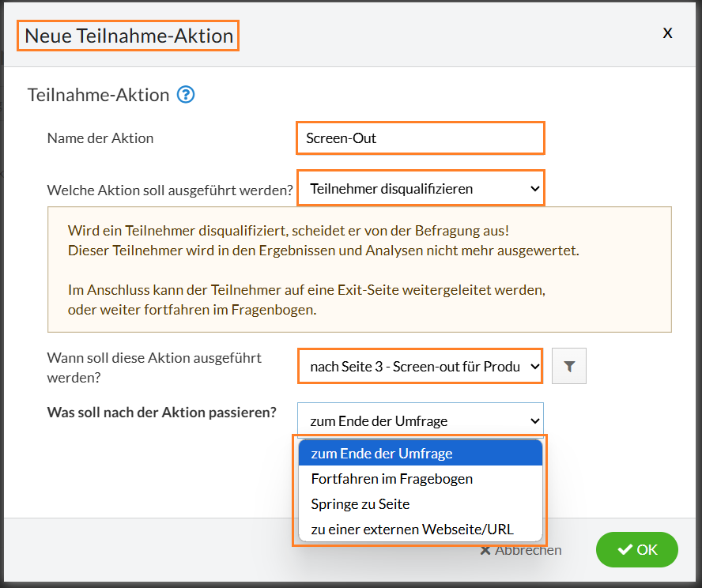Click the 'Welche Aktion soll ausgeführt werden?' label
702x588 pixels.
tap(170, 190)
